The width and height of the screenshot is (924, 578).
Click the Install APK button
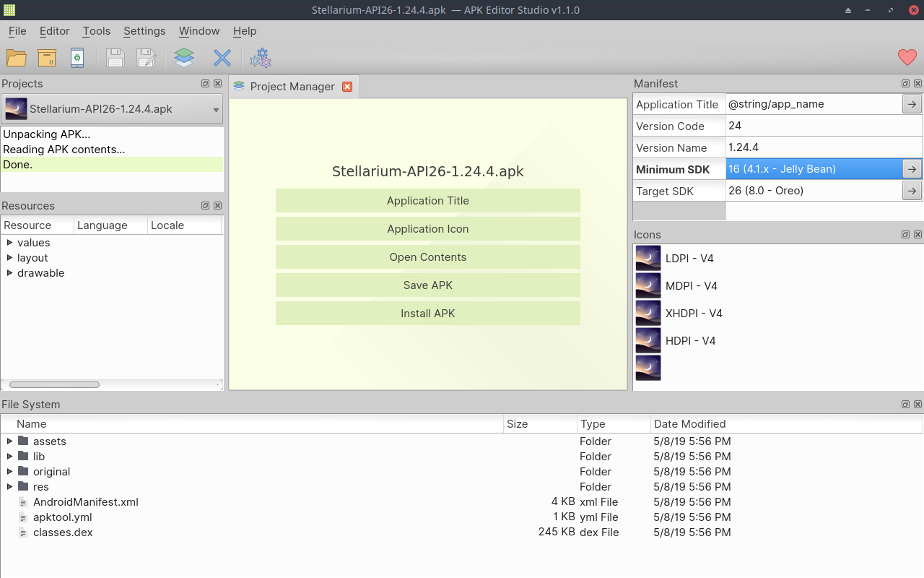pyautogui.click(x=428, y=314)
